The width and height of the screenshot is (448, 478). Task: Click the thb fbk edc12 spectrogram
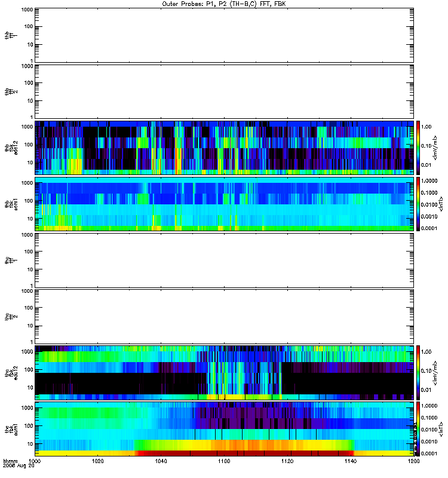224,148
